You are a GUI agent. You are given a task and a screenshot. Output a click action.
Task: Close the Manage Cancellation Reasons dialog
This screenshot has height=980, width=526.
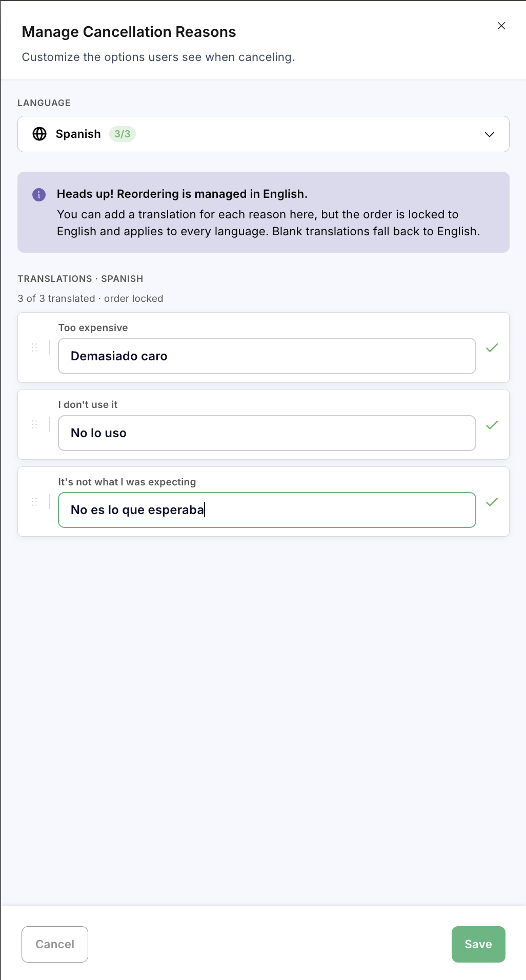click(501, 26)
